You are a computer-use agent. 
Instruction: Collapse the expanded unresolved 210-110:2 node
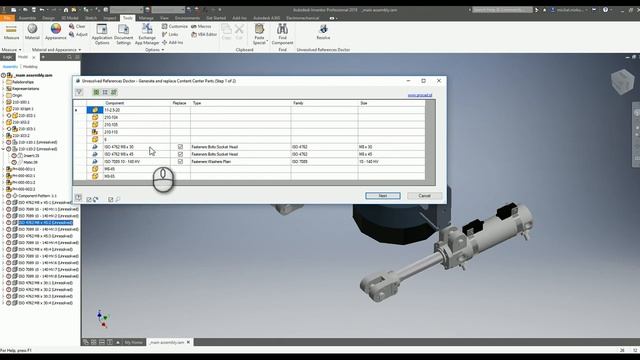(x=3, y=149)
